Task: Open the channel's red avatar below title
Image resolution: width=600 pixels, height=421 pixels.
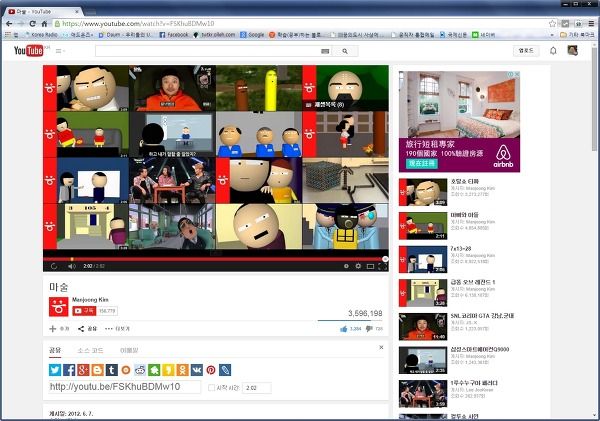Action: point(59,307)
